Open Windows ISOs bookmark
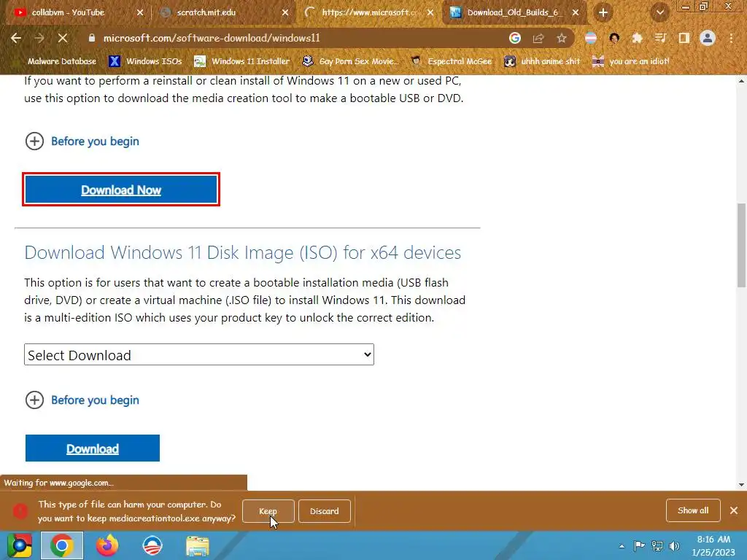The height and width of the screenshot is (560, 747). pyautogui.click(x=145, y=61)
